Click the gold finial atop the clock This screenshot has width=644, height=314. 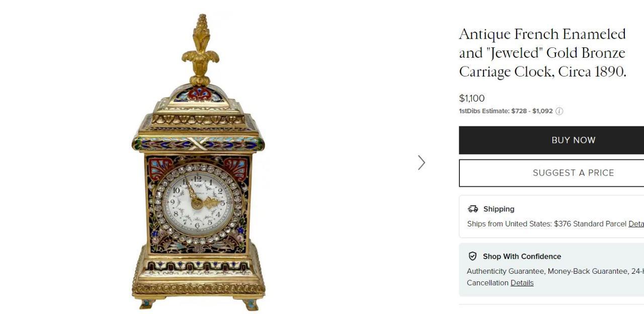[x=200, y=49]
